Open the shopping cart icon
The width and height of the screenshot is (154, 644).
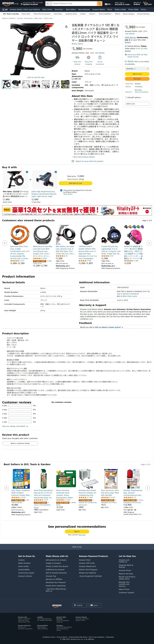coord(148,3)
